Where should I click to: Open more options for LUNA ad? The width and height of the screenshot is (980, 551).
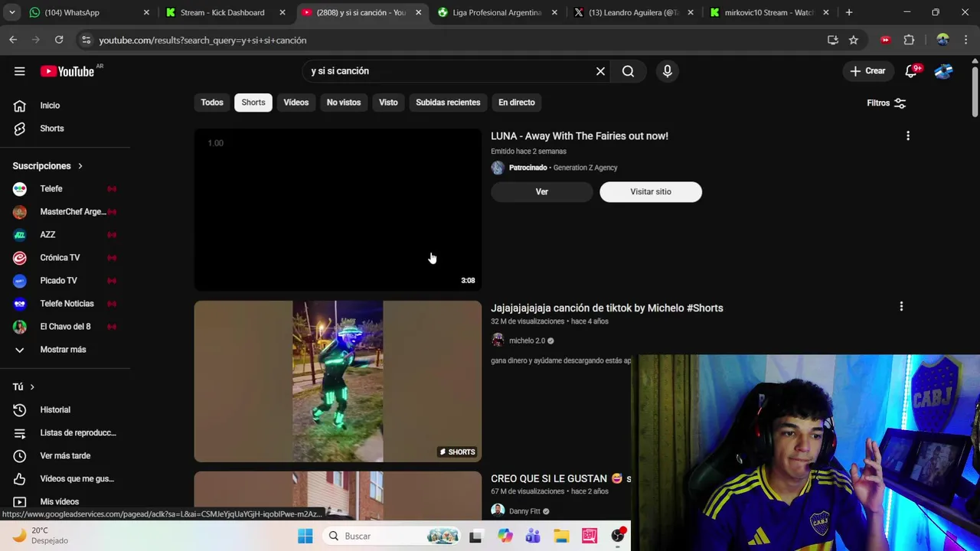[x=908, y=136]
